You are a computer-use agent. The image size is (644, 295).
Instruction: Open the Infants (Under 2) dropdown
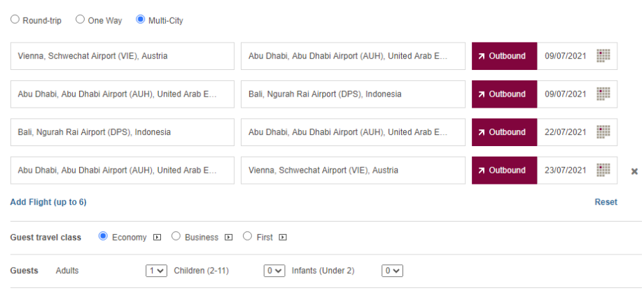pos(393,271)
